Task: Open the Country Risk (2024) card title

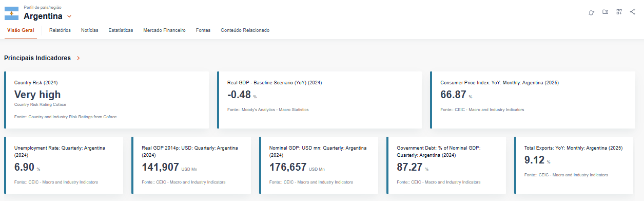Action: point(36,82)
